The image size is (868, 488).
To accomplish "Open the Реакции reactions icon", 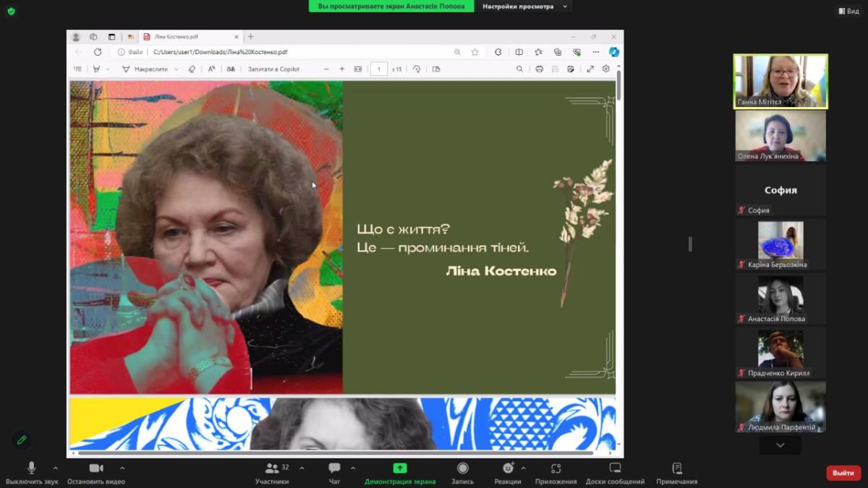I will coord(508,468).
